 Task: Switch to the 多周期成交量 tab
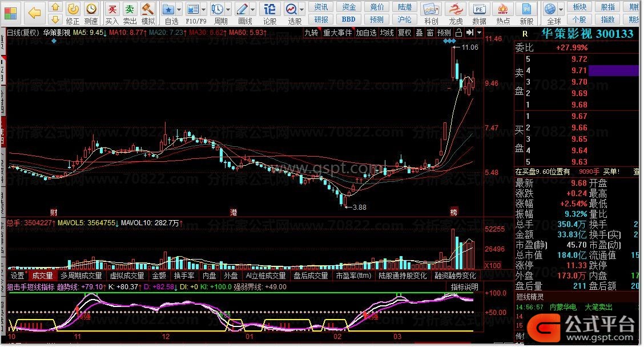(x=81, y=276)
